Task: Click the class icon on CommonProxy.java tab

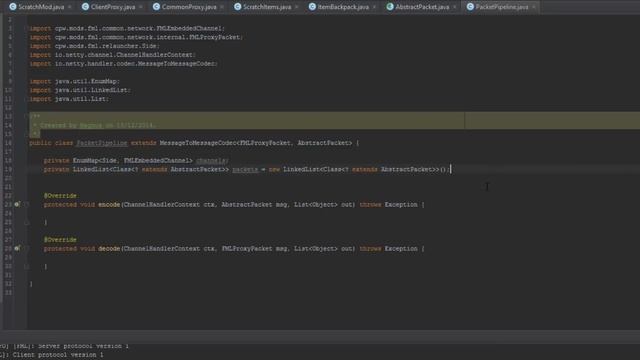Action: point(156,7)
